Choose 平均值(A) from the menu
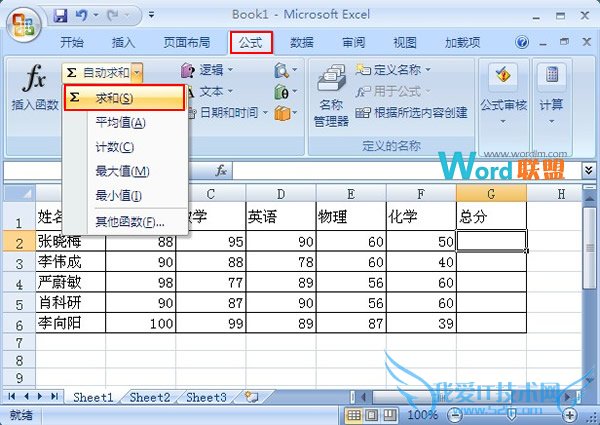 (120, 123)
